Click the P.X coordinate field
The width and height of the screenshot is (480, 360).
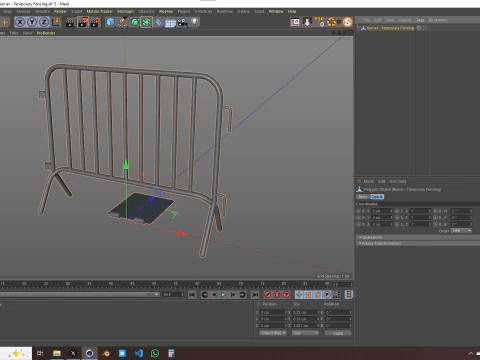(x=382, y=211)
